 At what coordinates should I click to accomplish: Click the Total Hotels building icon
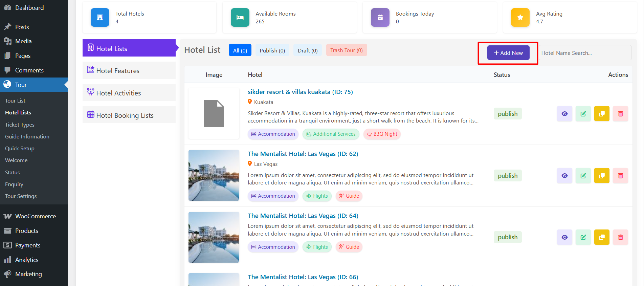[x=100, y=18]
